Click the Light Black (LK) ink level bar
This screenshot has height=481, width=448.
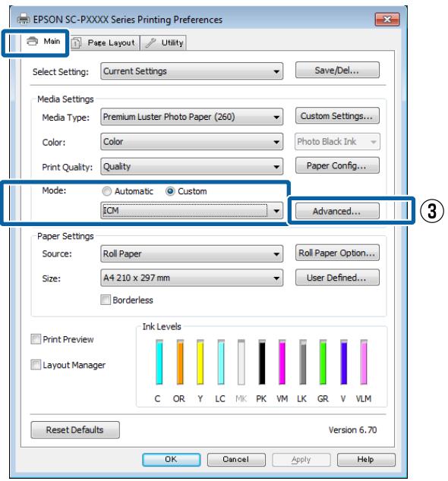coord(303,362)
